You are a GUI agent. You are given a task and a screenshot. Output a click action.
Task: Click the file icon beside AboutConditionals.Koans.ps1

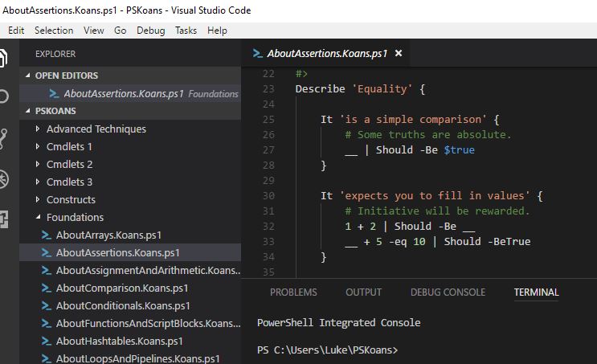(x=47, y=306)
